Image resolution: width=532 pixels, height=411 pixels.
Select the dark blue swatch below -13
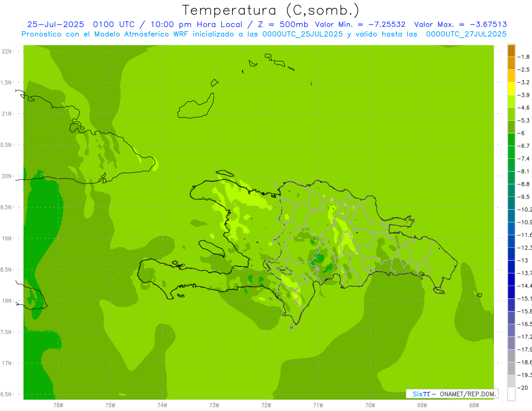[x=511, y=267]
